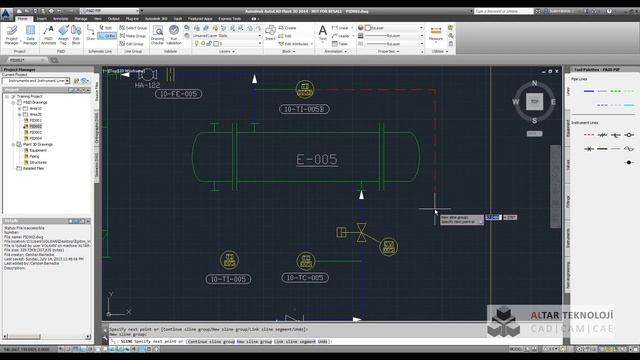Insert a Table from Annotation panel
The height and width of the screenshot is (360, 640).
(340, 44)
